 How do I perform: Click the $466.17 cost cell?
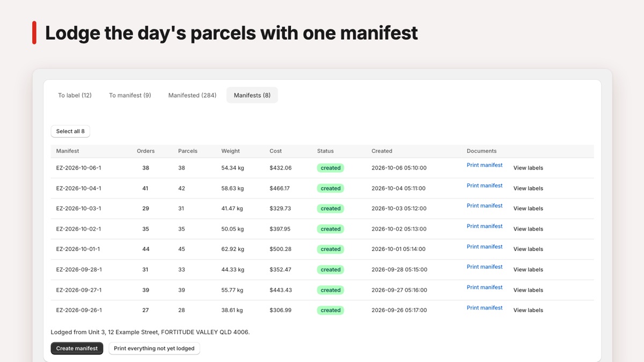coord(280,188)
